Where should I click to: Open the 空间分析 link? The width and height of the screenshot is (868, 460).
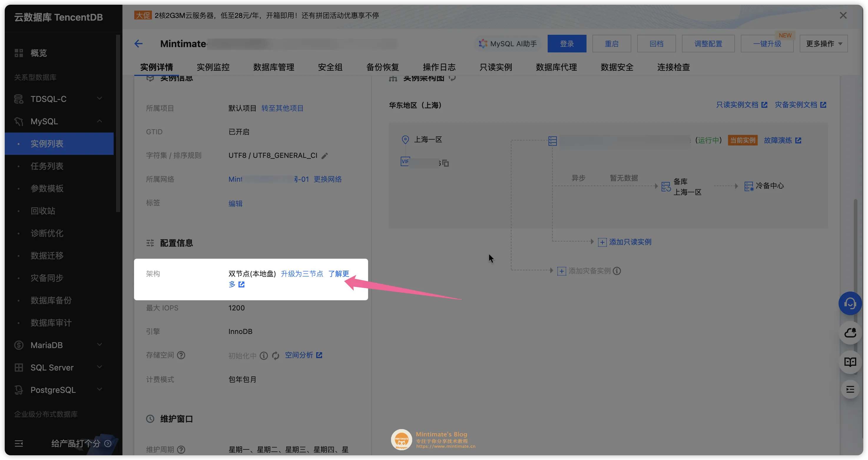tap(304, 355)
